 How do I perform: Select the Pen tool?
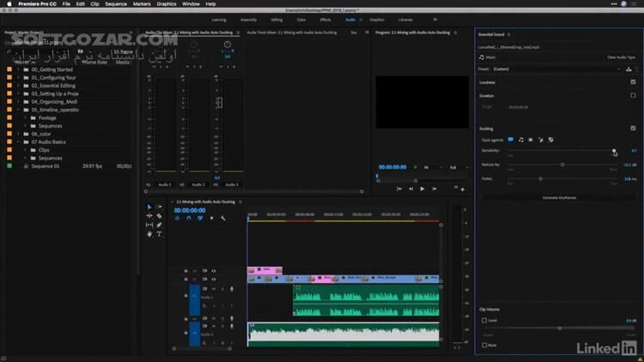click(x=160, y=225)
